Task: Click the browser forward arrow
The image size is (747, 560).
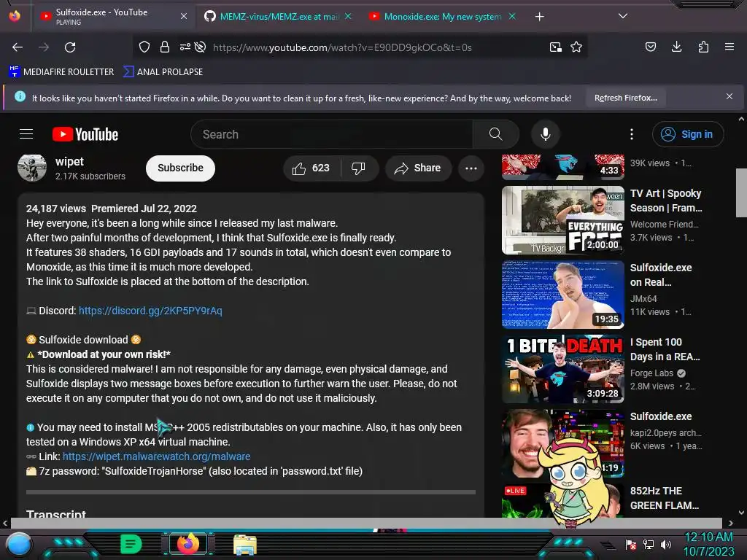Action: (x=44, y=47)
